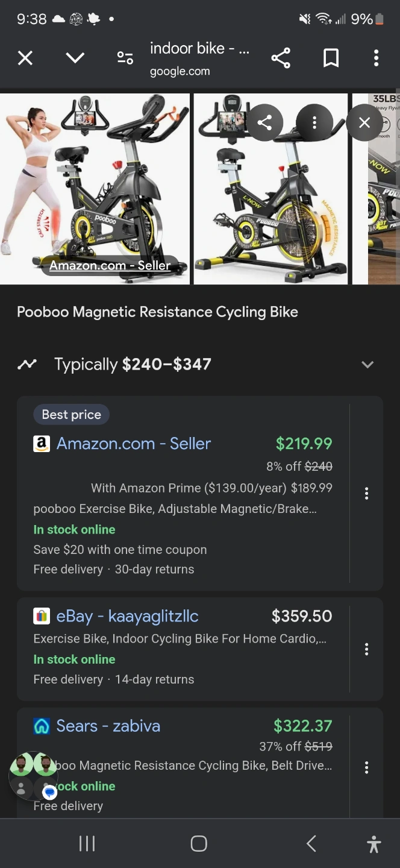This screenshot has height=868, width=400.
Task: Bookmark this page
Action: [x=331, y=58]
